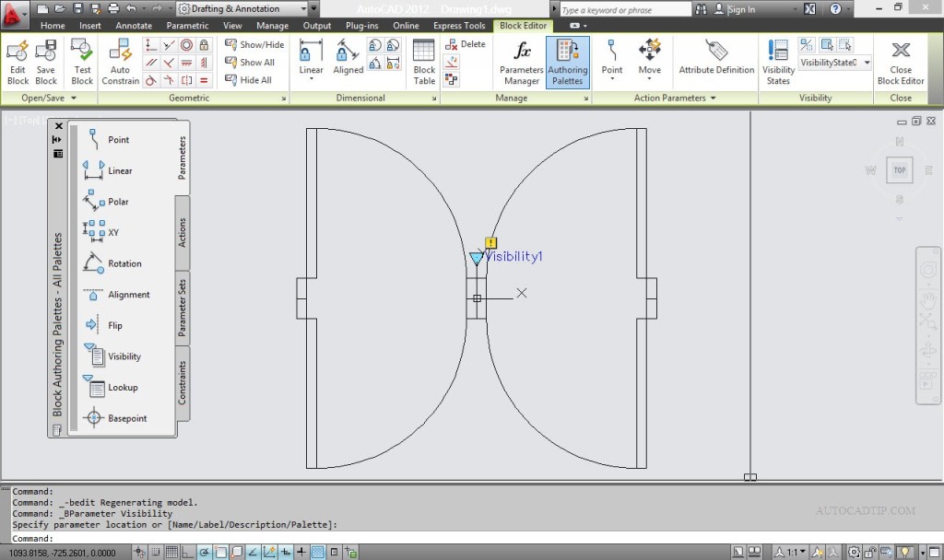Apply the Symmetric constraint
Screen dimensions: 944x560
coord(186,80)
